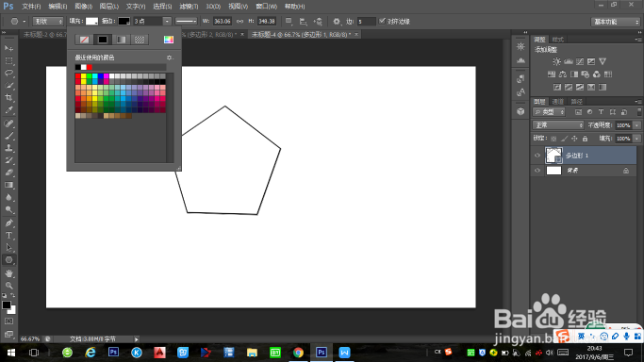Viewport: 644px width, 362px height.
Task: Open the 滤镜(T) menu
Action: point(189,7)
